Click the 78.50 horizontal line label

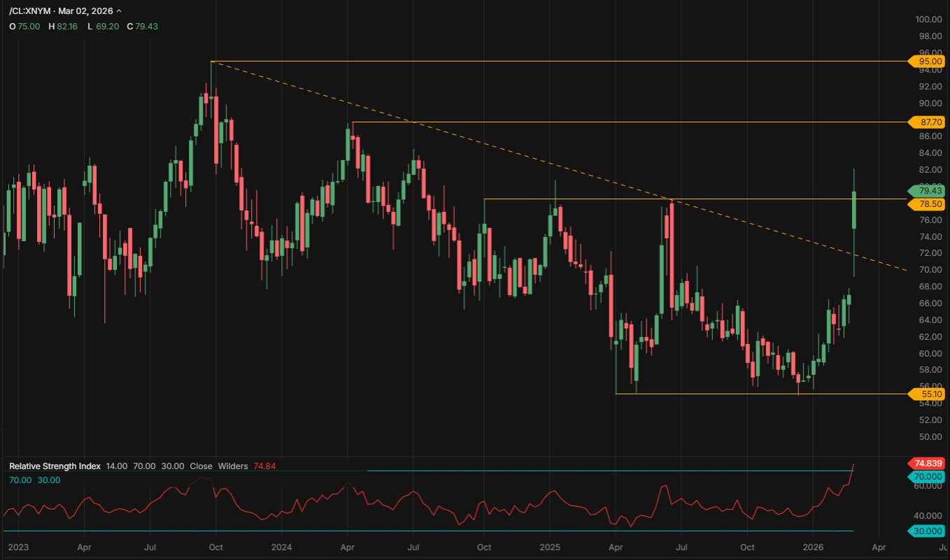pos(927,203)
